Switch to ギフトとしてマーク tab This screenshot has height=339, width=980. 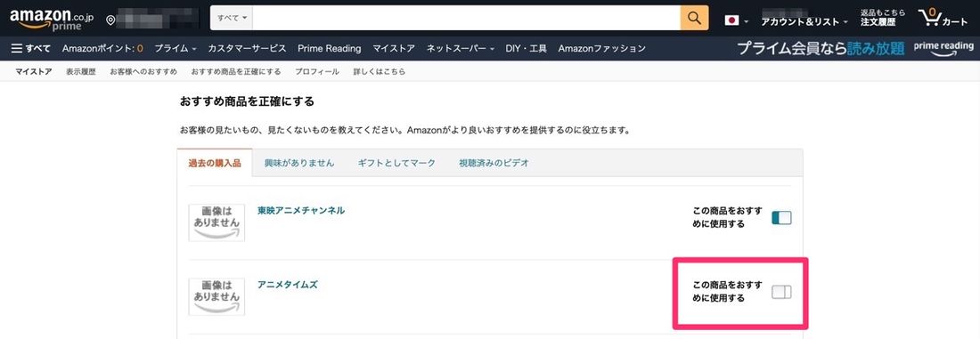pos(396,163)
